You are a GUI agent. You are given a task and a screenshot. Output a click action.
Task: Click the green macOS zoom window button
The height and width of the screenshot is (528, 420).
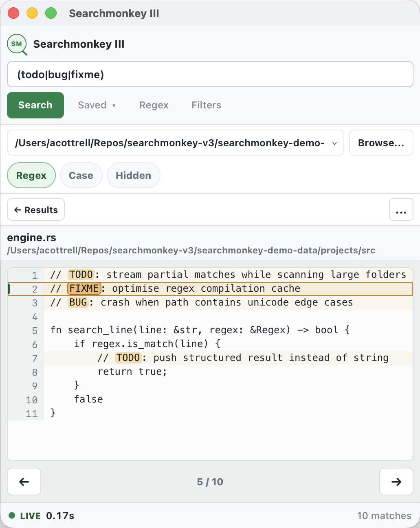[x=51, y=13]
